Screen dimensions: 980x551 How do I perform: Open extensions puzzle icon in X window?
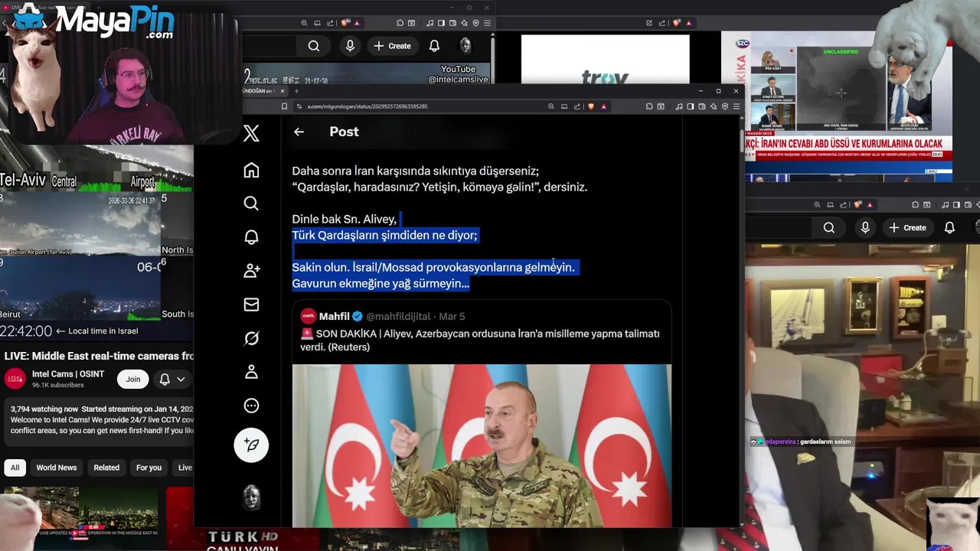tap(649, 106)
